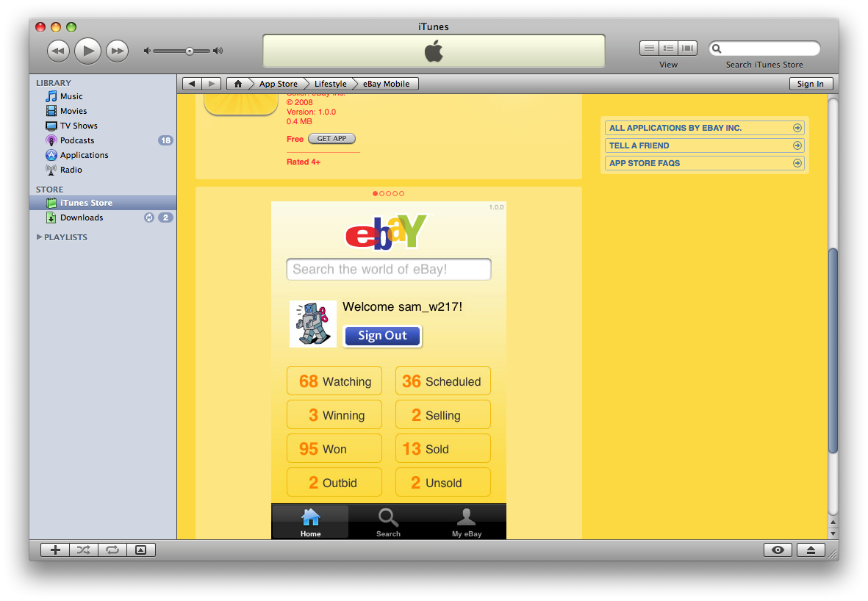Go back in store history
Image resolution: width=868 pixels, height=601 pixels.
[192, 84]
